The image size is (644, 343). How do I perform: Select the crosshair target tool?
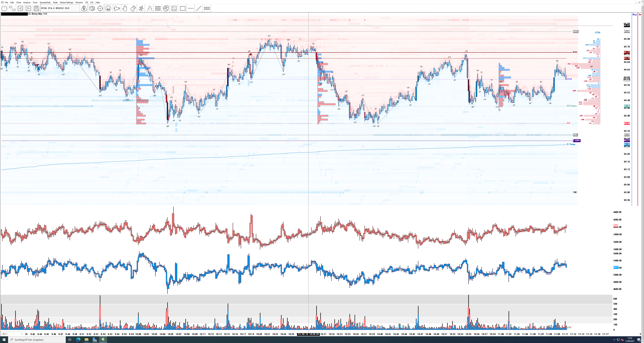coord(100,9)
